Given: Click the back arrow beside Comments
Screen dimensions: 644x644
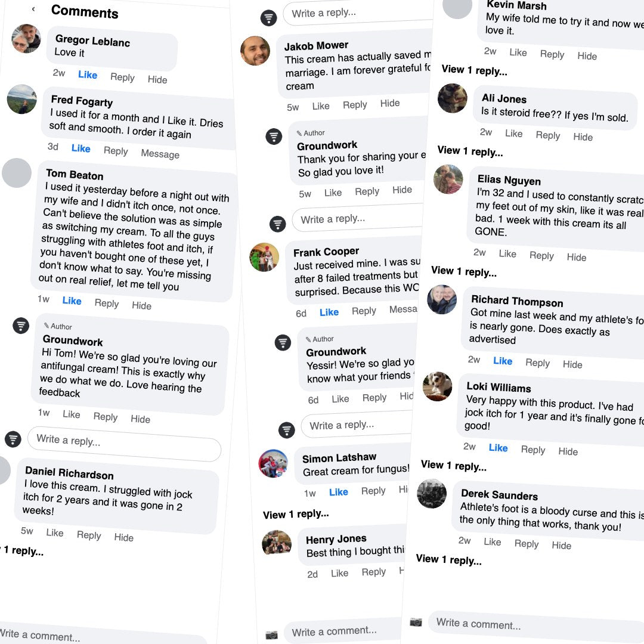Looking at the screenshot, I should 33,9.
